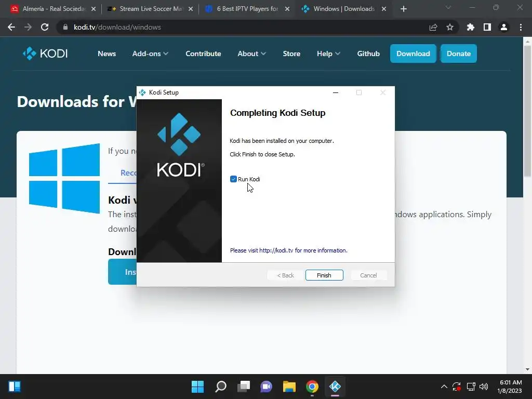The image size is (532, 399).
Task: Close the Stream Live Soccer tab
Action: point(191,9)
